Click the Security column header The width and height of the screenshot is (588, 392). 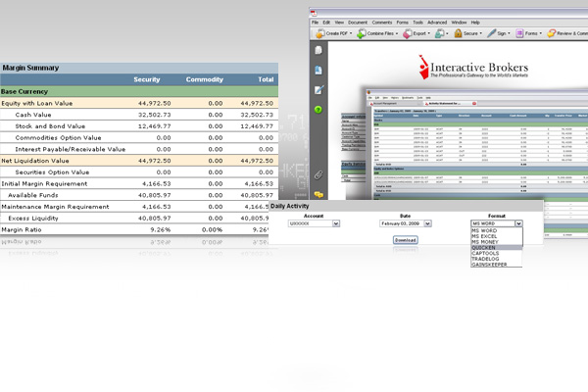pyautogui.click(x=147, y=79)
